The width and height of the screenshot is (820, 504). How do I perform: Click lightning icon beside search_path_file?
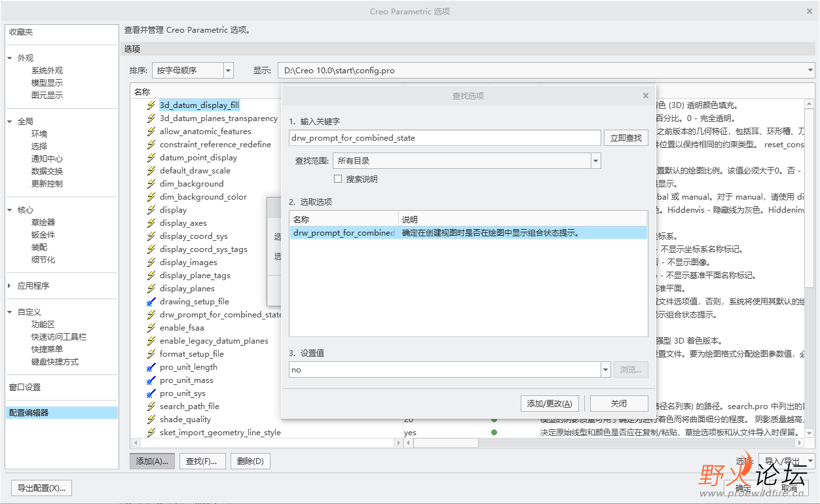(151, 406)
